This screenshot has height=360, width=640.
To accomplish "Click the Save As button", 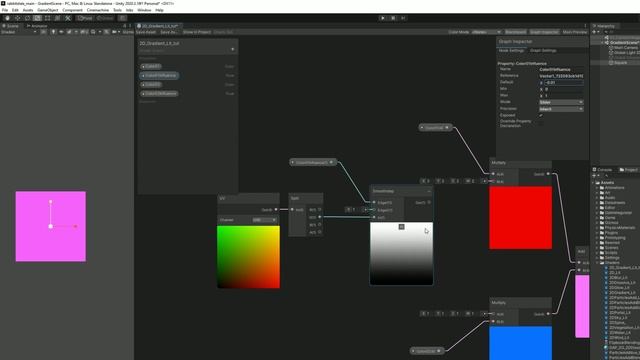I will coord(169,32).
